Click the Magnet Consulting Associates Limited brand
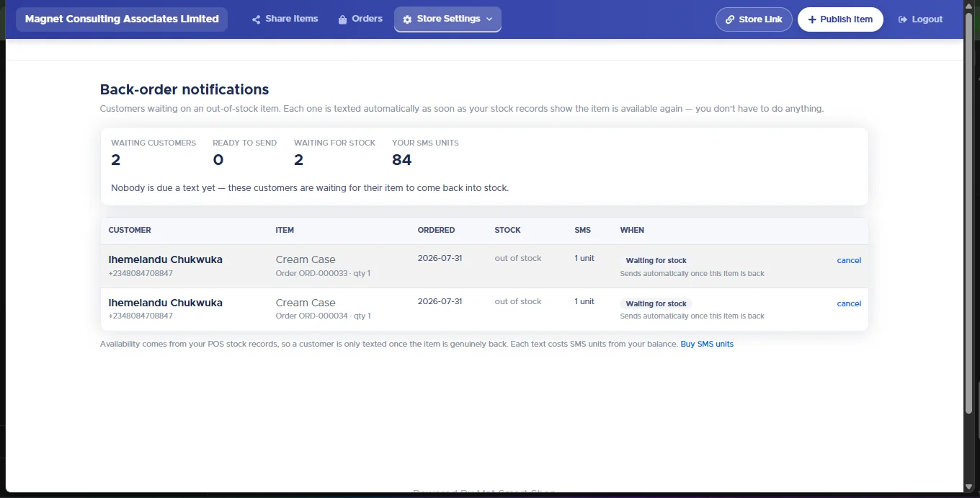Screen dimensions: 980x498 [122, 19]
